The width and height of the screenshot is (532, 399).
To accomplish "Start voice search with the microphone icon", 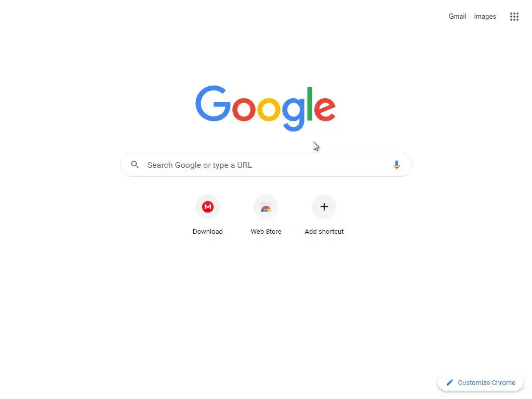I will (x=396, y=165).
